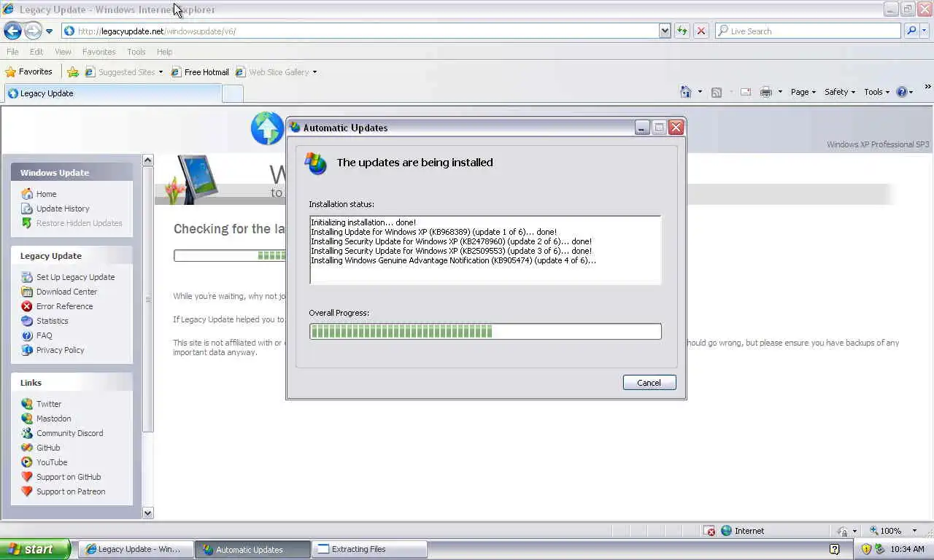Click the Privacy Policy info icon
Image resolution: width=934 pixels, height=560 pixels.
point(27,350)
